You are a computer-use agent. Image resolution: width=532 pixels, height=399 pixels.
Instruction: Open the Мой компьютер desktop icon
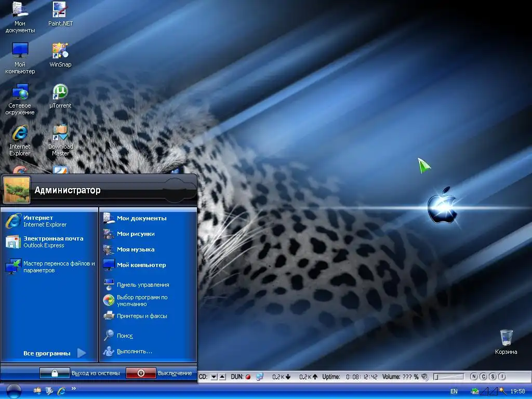[20, 58]
